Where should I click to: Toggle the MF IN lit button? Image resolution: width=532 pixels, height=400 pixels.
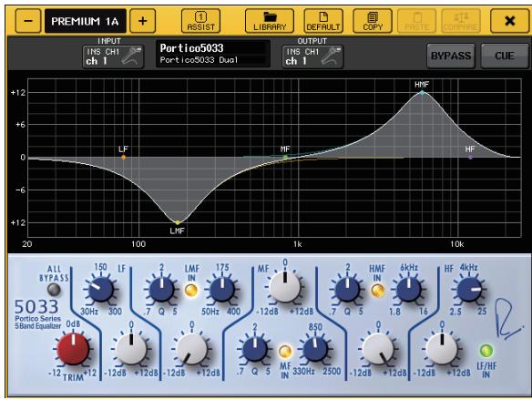tap(284, 352)
